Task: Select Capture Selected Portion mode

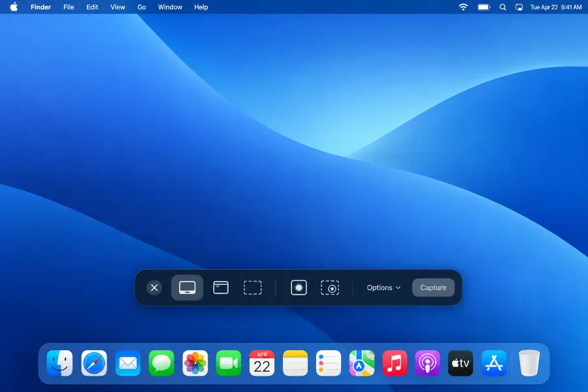Action: point(253,287)
